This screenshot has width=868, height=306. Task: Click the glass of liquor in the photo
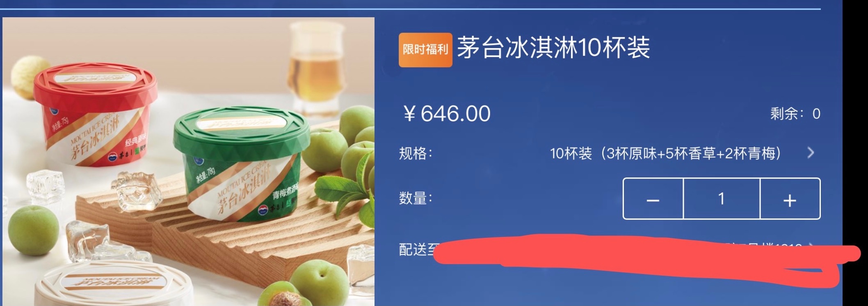click(x=317, y=66)
